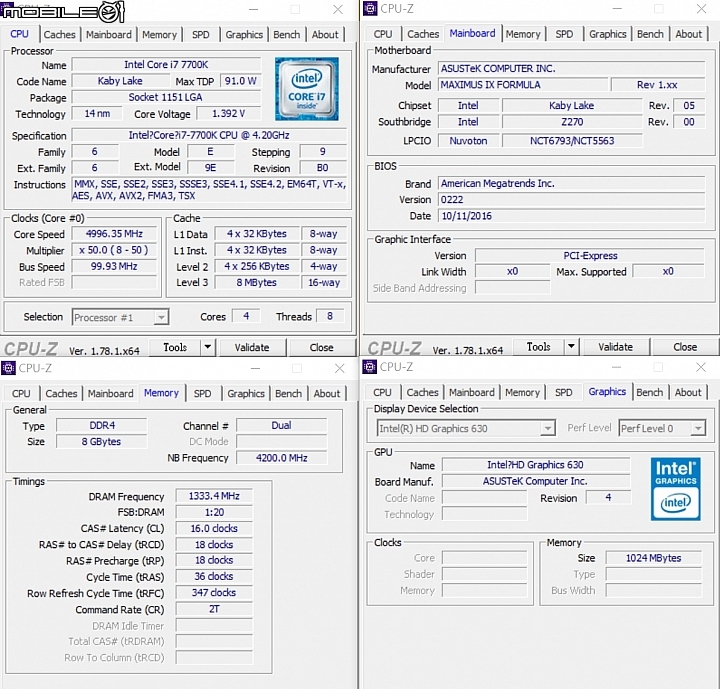This screenshot has width=720, height=689.
Task: Expand the Perf Level 0 dropdown
Action: pyautogui.click(x=698, y=429)
